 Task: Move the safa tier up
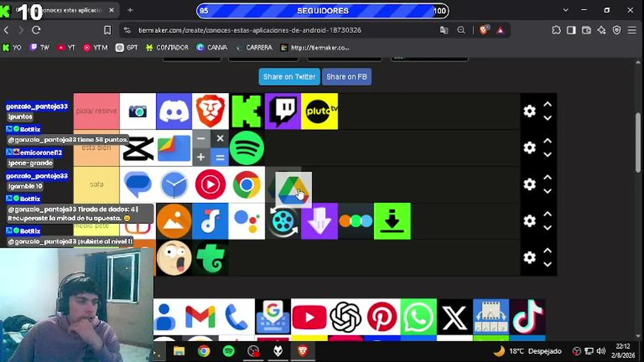[547, 178]
